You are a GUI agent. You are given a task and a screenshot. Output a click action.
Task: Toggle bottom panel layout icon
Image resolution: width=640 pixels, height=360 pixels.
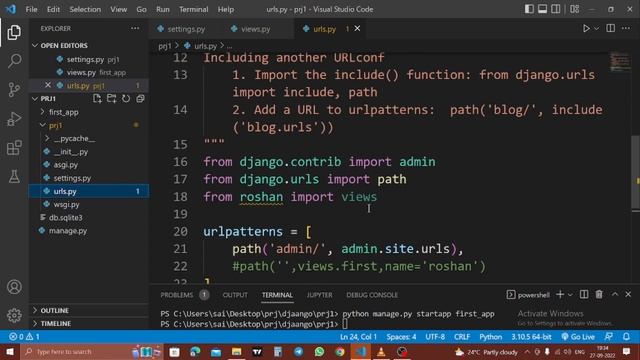point(542,9)
